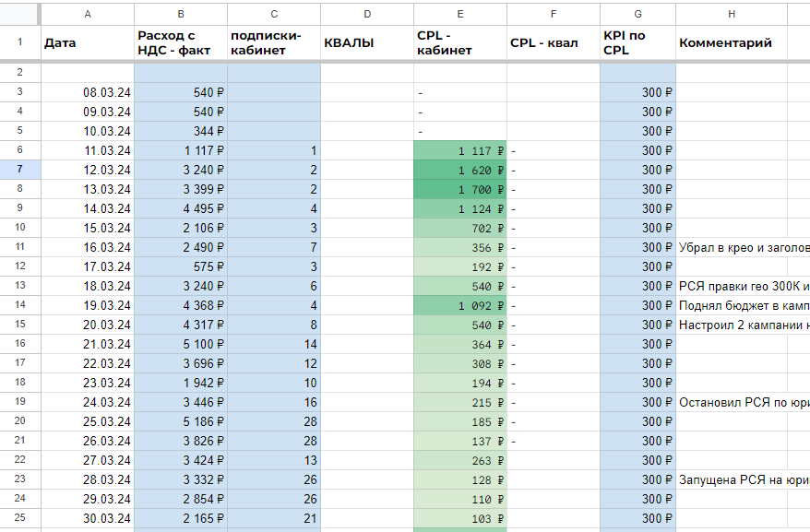
Task: Click subscriptions cell 16 in row 24.03.24
Action: coord(274,402)
